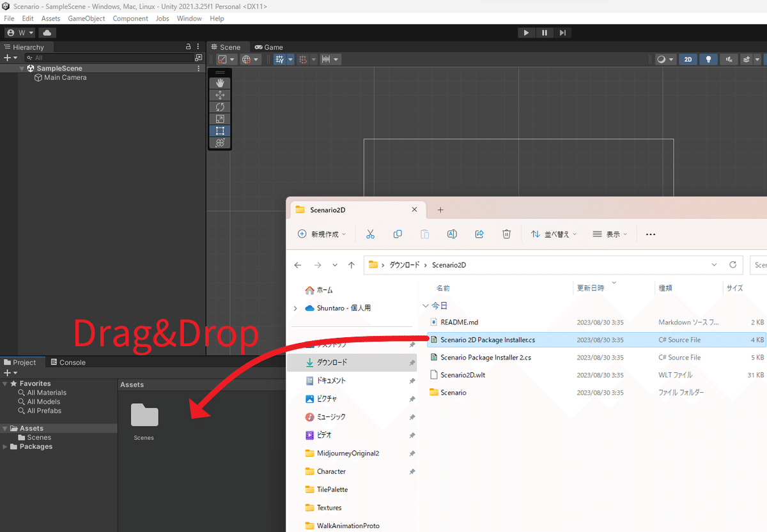Open the File menu
The width and height of the screenshot is (767, 532).
[9, 19]
